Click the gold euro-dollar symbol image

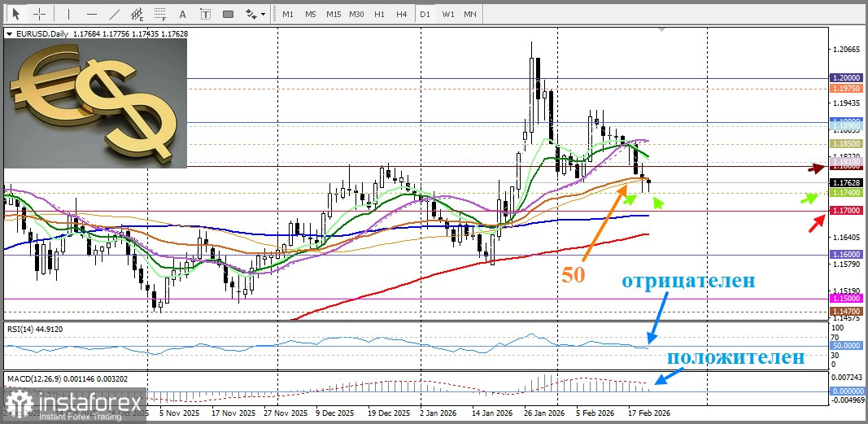click(x=96, y=103)
